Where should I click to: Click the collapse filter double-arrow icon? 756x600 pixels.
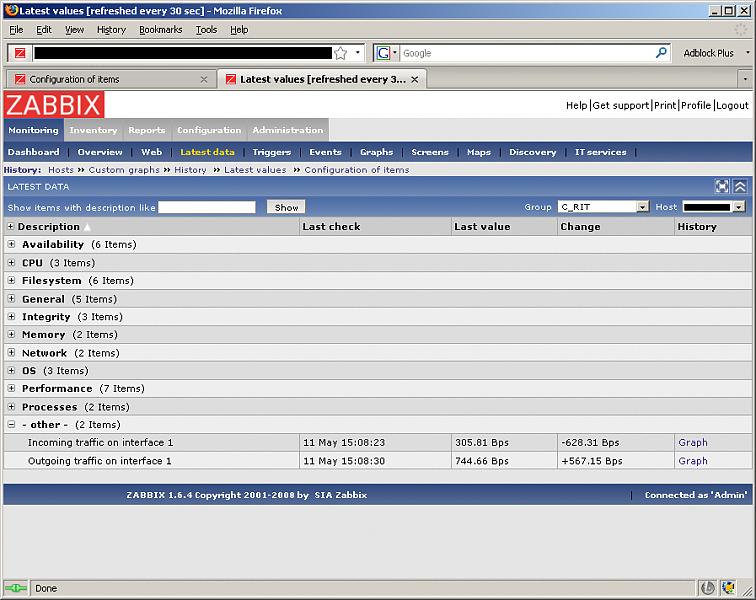740,186
